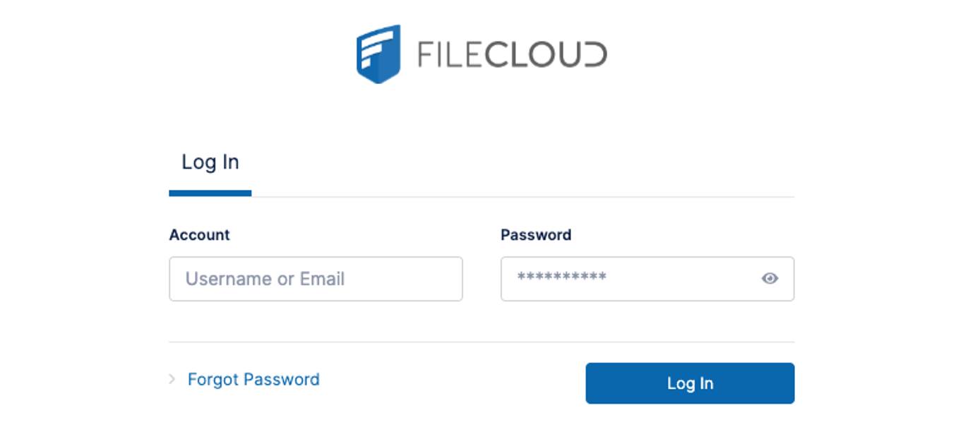The height and width of the screenshot is (439, 980).
Task: Click the arrow icon before Forgot Password
Action: coord(172,380)
